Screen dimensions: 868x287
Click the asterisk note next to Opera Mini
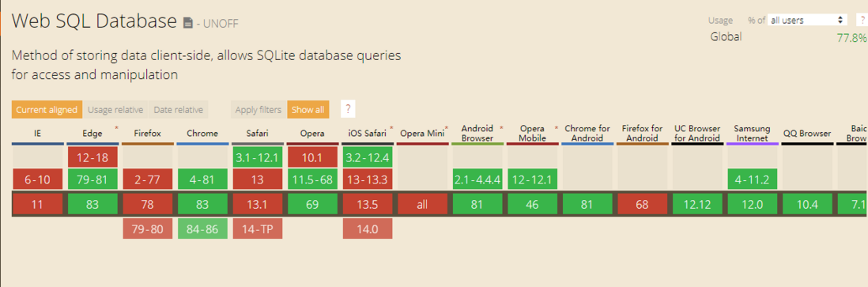pyautogui.click(x=446, y=129)
